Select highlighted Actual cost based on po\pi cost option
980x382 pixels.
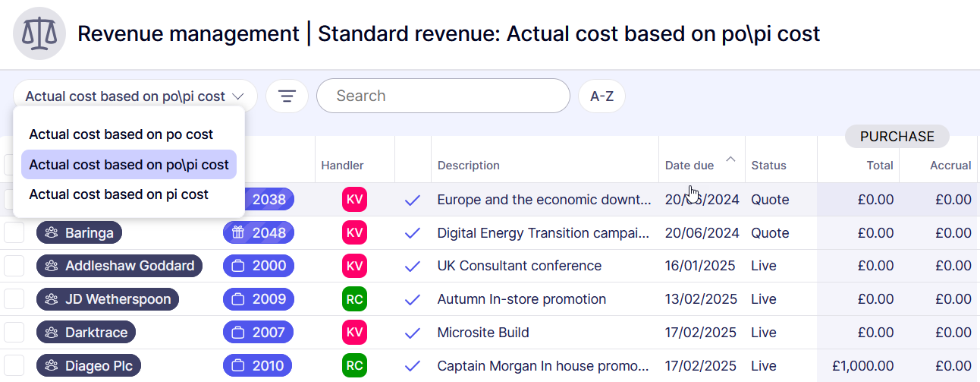(129, 165)
